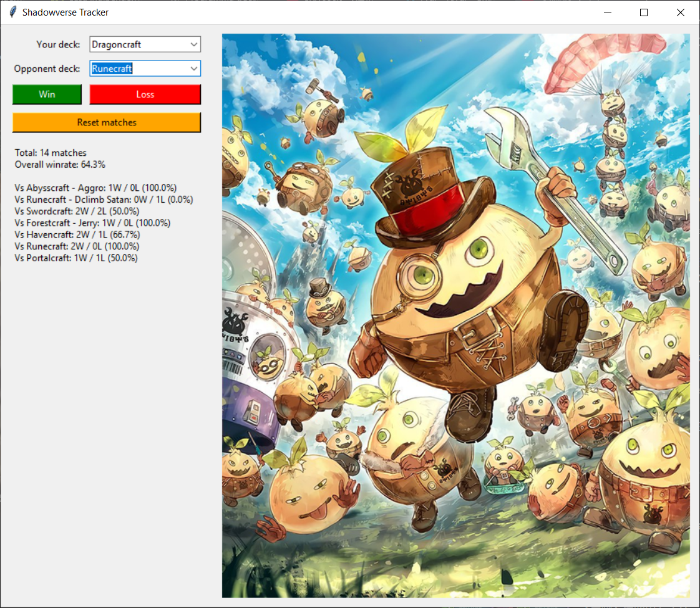Select the 'Vs Portalcraft: 1W / 1L' line
The image size is (700, 608).
(x=76, y=258)
